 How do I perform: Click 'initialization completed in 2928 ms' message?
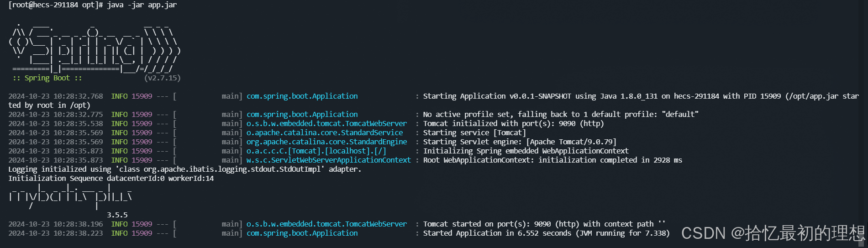[610, 160]
